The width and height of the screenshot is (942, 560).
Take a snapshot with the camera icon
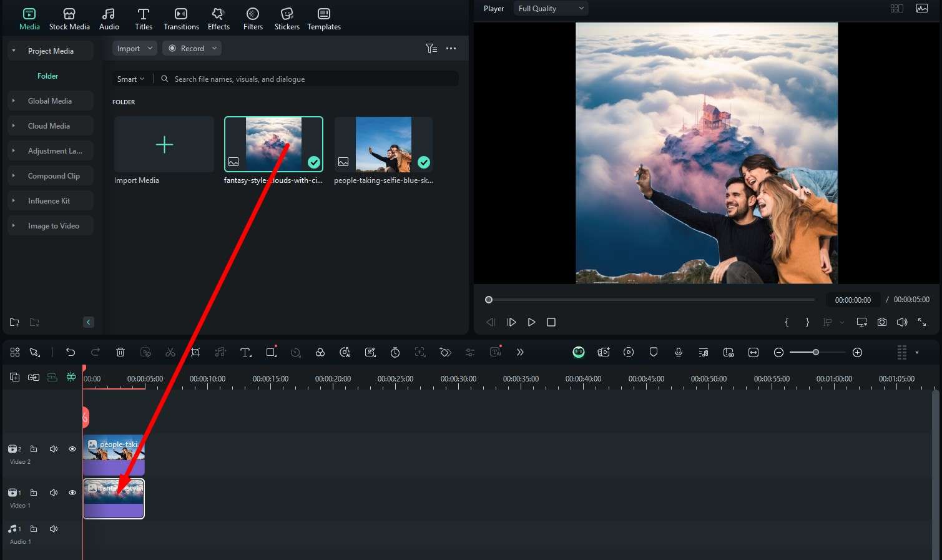tap(881, 322)
